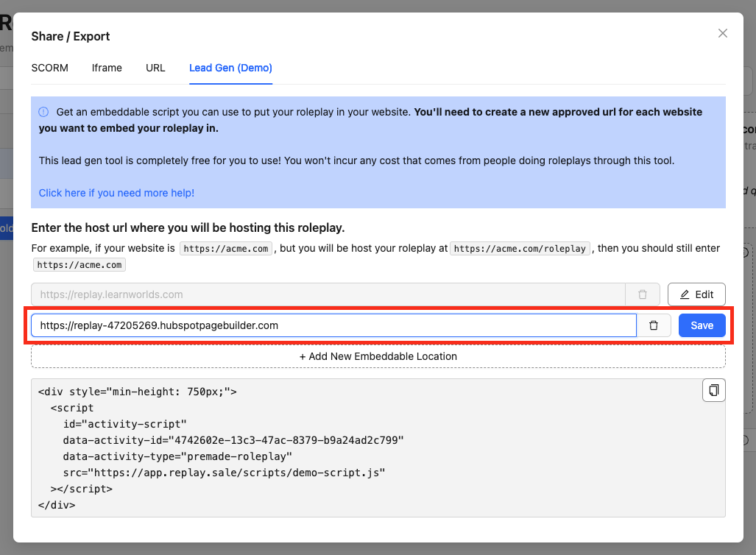Viewport: 756px width, 555px height.
Task: Click inside the hubspotpagebuilder.com URL input field
Action: click(x=331, y=325)
